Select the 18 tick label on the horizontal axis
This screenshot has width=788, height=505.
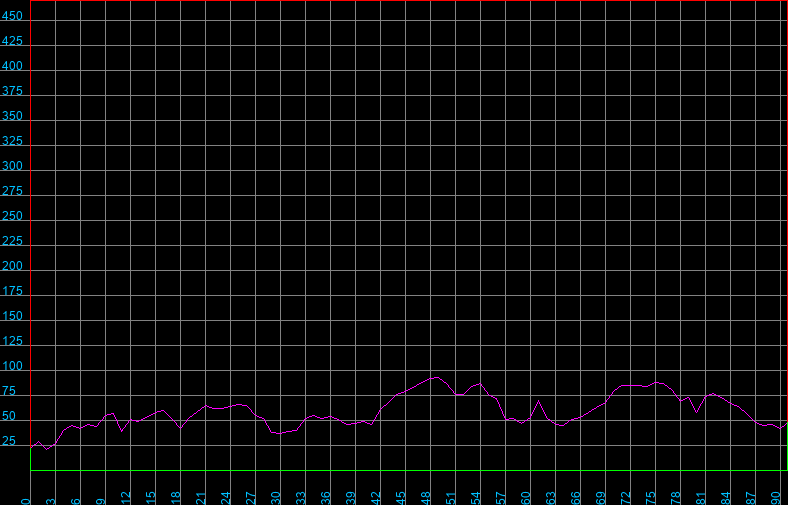pos(175,498)
